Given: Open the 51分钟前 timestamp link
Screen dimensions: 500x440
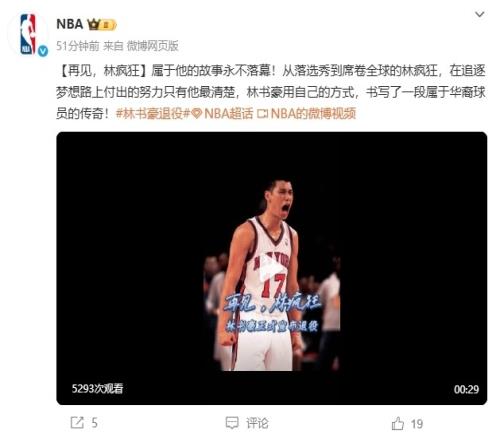Looking at the screenshot, I should (x=77, y=46).
